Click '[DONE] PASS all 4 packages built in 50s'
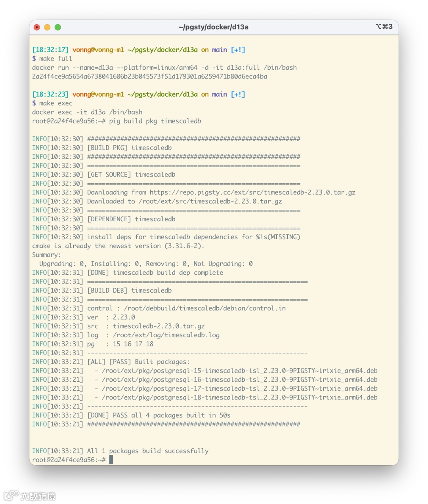 pos(159,415)
